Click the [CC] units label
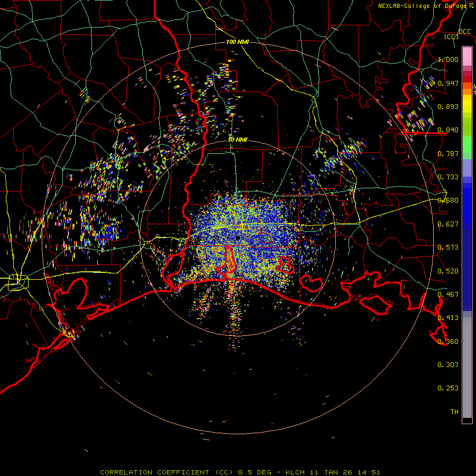This screenshot has height=476, width=476. [452, 36]
